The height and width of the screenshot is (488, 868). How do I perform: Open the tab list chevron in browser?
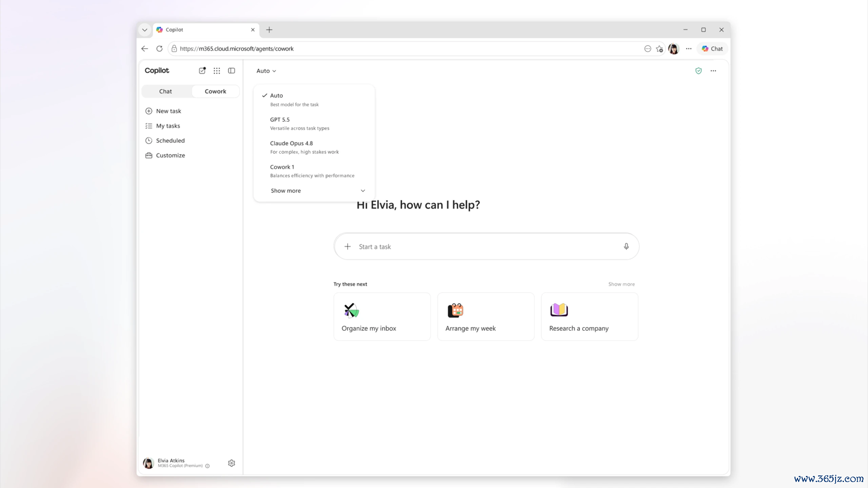(145, 30)
